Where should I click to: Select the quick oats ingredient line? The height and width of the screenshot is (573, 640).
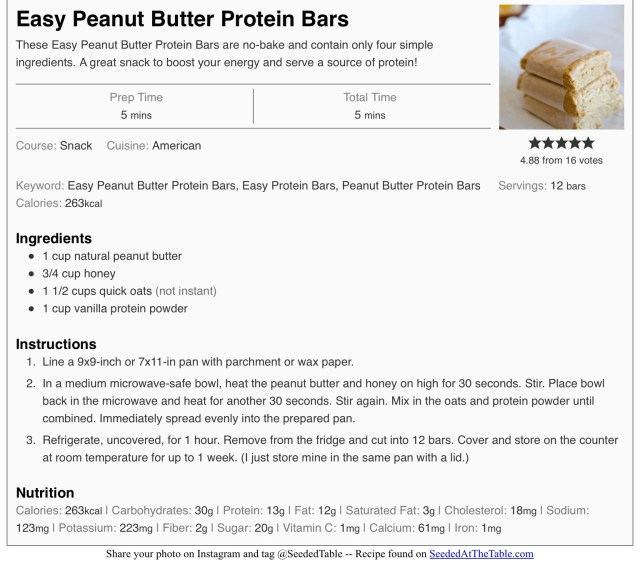[129, 291]
